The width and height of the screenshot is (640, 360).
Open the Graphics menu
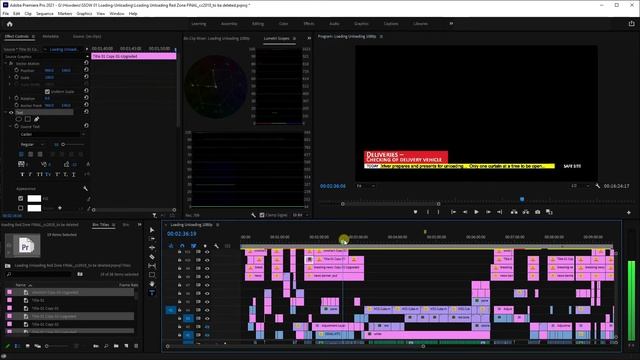tap(84, 13)
